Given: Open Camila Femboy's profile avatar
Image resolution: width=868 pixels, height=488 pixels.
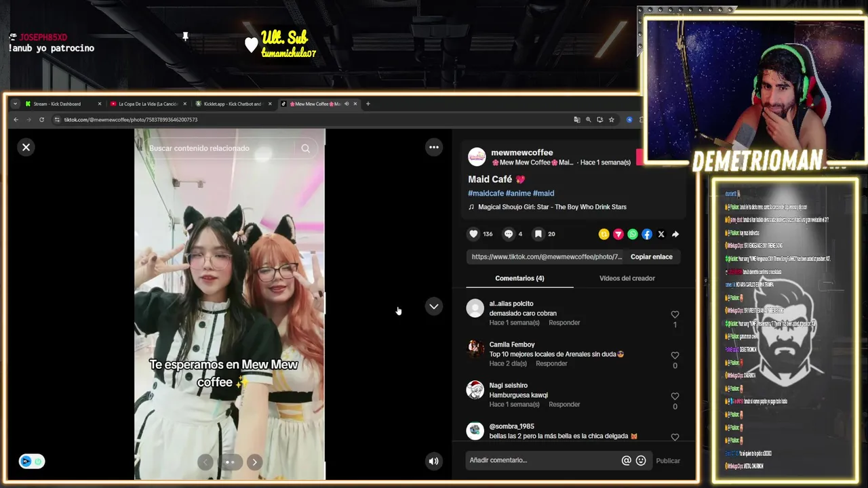Looking at the screenshot, I should point(475,349).
